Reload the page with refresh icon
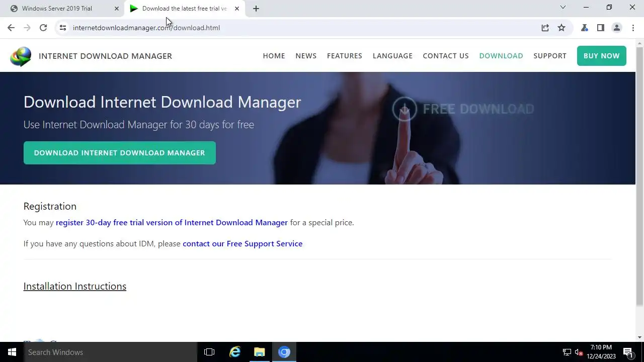Image resolution: width=644 pixels, height=362 pixels. pos(43,28)
